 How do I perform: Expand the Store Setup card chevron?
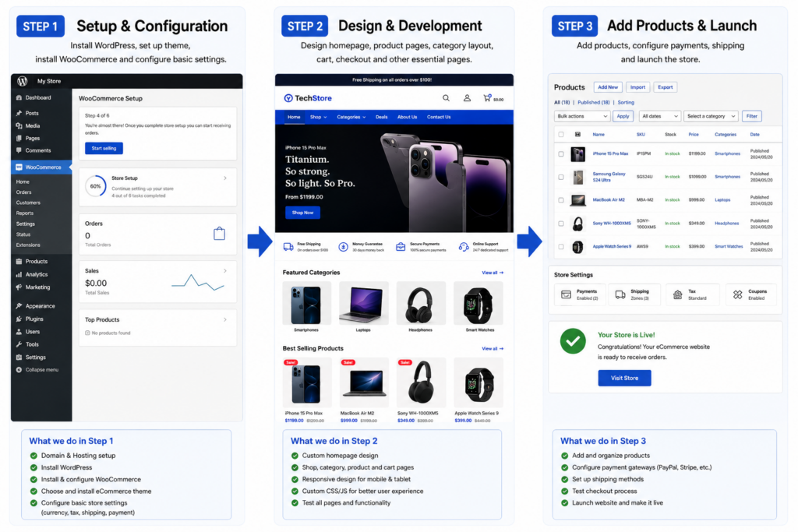click(225, 178)
